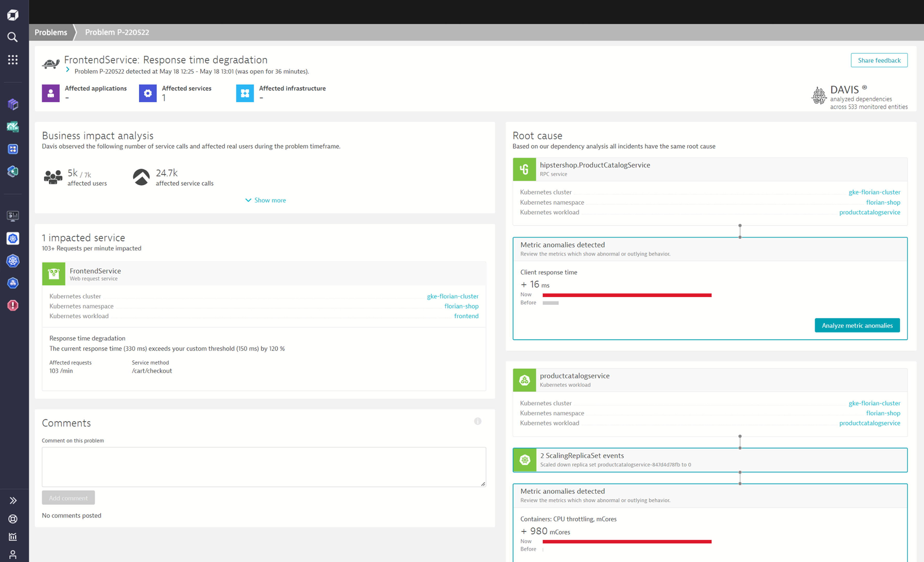Click the /cart/checkout service method text

[152, 370]
